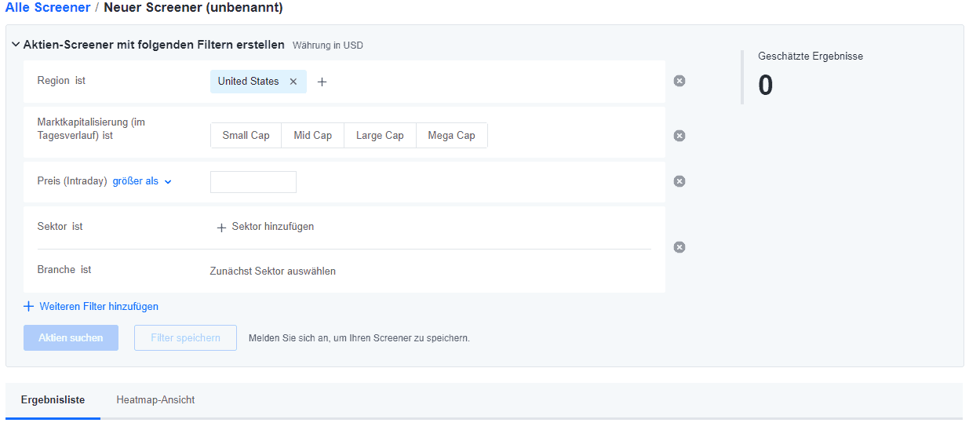Toggle the Mega Cap option

(x=451, y=136)
